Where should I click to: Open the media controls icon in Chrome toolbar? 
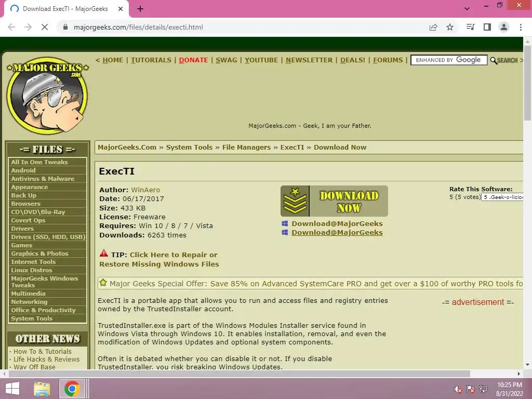coord(470,27)
